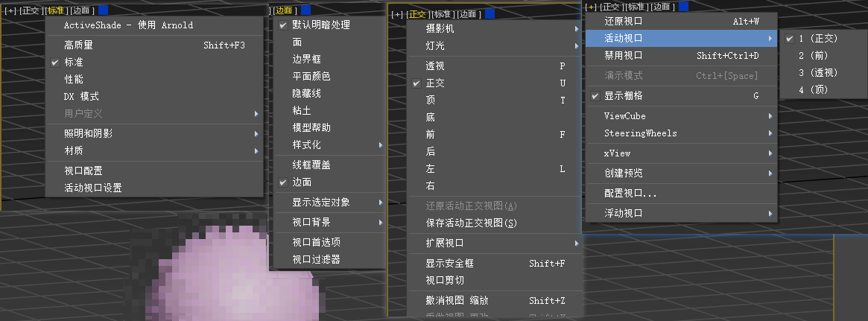
Task: Select DX 模式 option
Action: [x=154, y=96]
